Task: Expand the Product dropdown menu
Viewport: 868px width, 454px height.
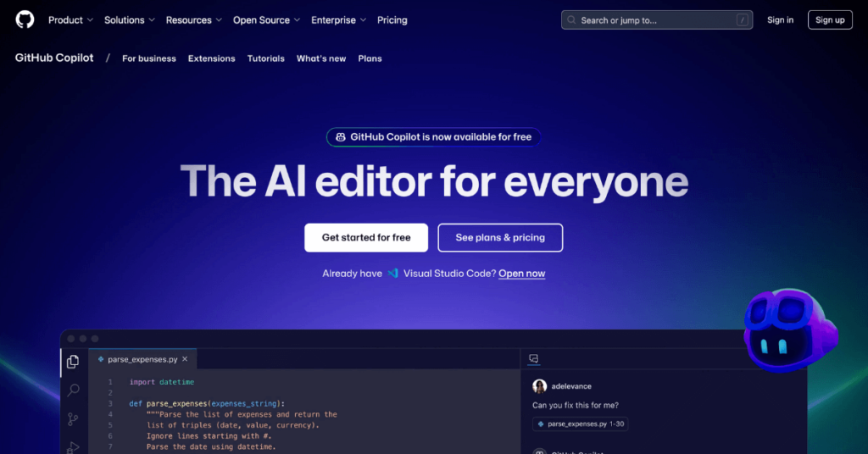Action: pyautogui.click(x=70, y=20)
